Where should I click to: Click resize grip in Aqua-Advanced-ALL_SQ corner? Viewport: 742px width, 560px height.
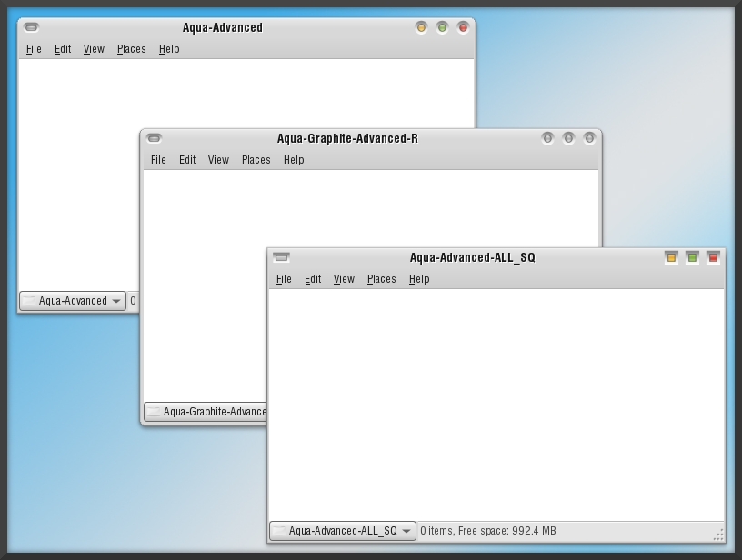click(x=718, y=535)
